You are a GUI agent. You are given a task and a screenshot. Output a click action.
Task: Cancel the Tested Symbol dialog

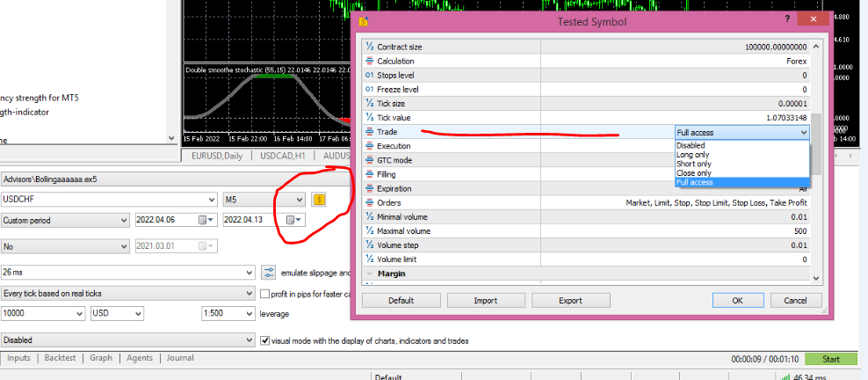[x=795, y=300]
